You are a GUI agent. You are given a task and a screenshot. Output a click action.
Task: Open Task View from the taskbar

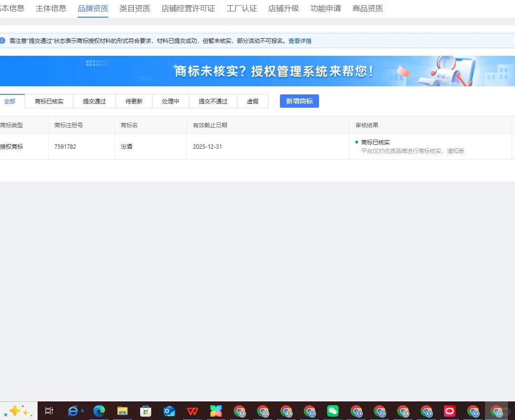pyautogui.click(x=49, y=410)
